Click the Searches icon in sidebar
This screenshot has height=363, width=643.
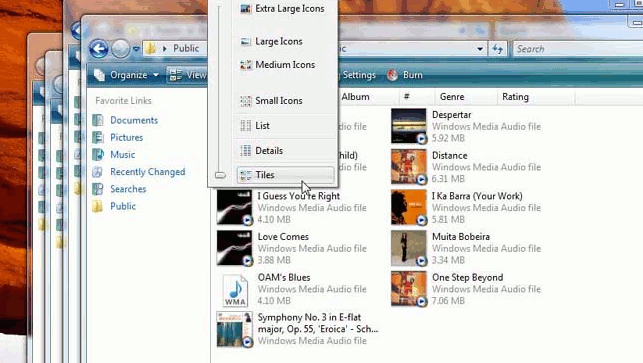pos(98,189)
